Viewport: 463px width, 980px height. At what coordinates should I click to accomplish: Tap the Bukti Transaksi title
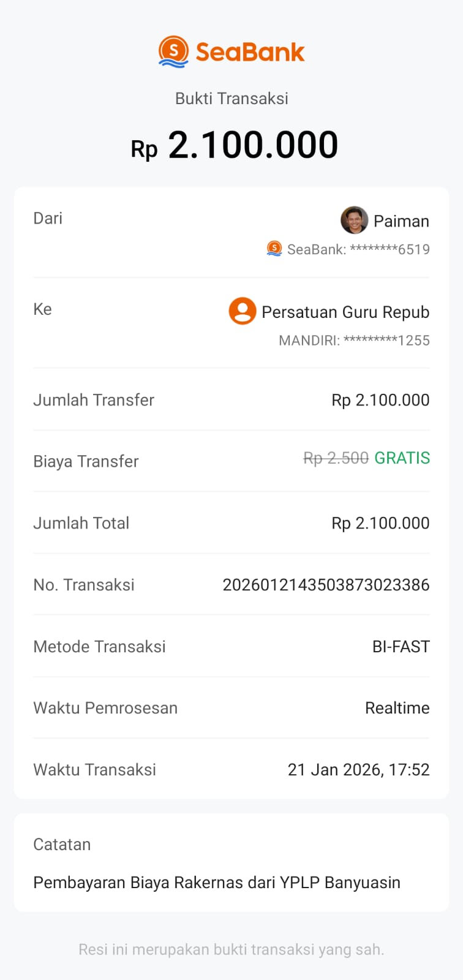click(231, 99)
